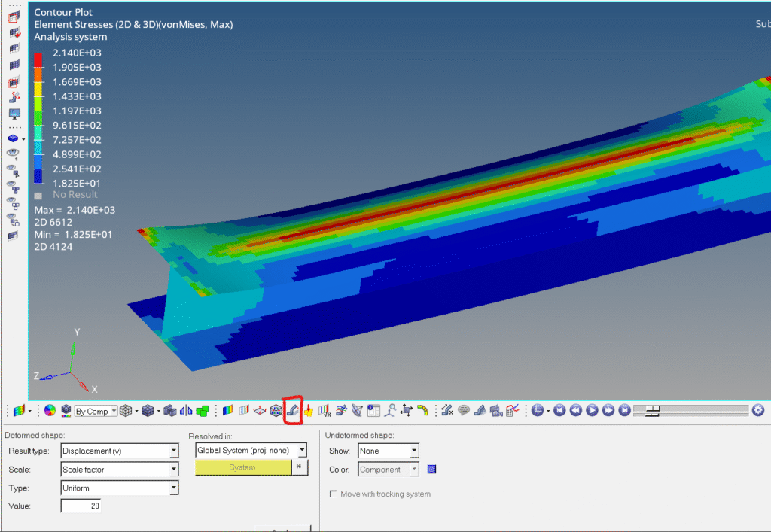Click the Build Plots graph icon

click(x=513, y=411)
